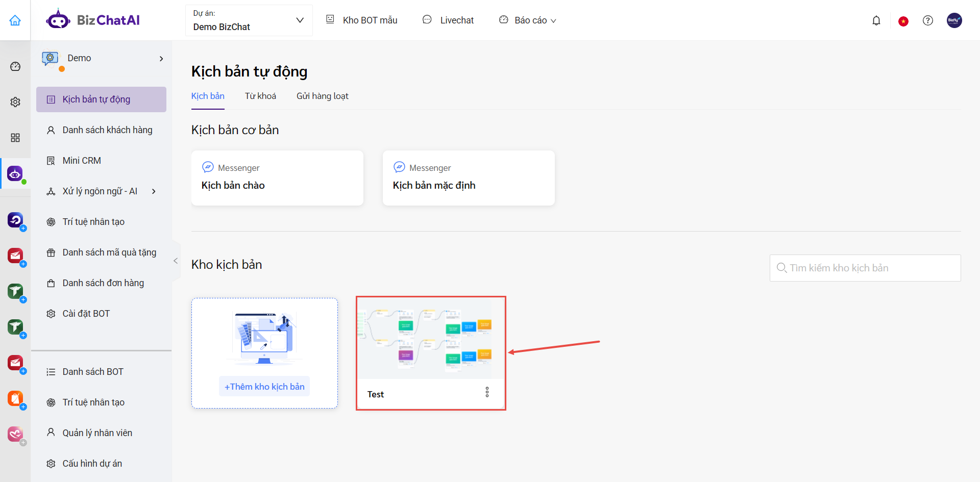Switch to the Kịch bản tab
The width and height of the screenshot is (980, 482).
tap(208, 96)
